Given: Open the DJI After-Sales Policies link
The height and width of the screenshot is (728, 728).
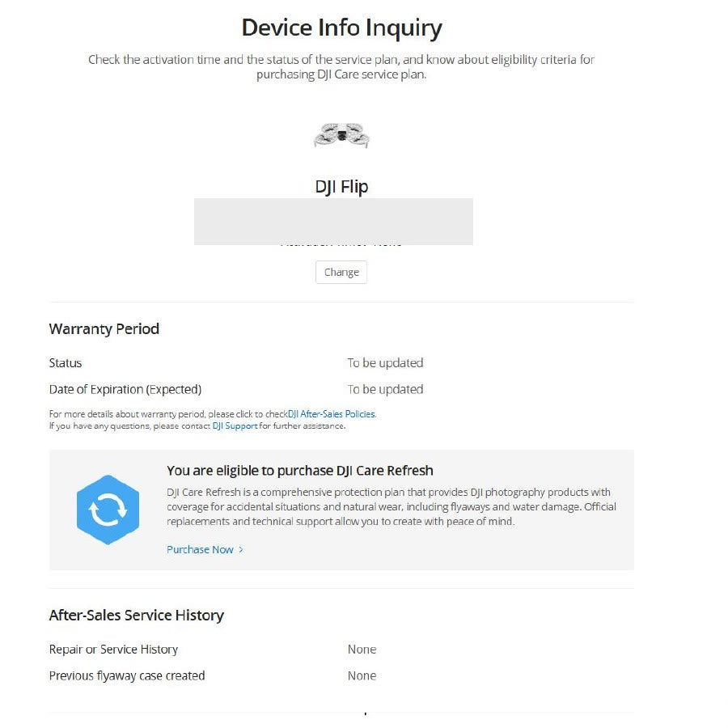Looking at the screenshot, I should (332, 413).
